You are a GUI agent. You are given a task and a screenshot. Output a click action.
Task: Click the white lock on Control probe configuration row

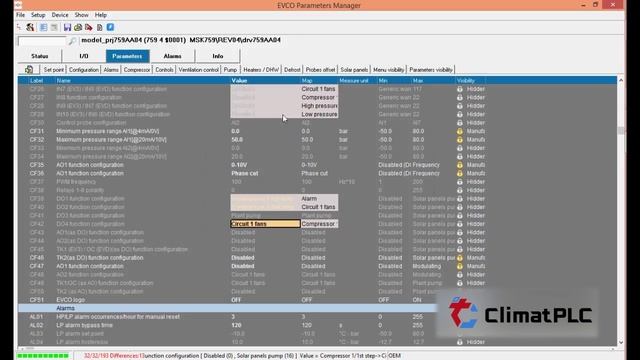click(460, 123)
